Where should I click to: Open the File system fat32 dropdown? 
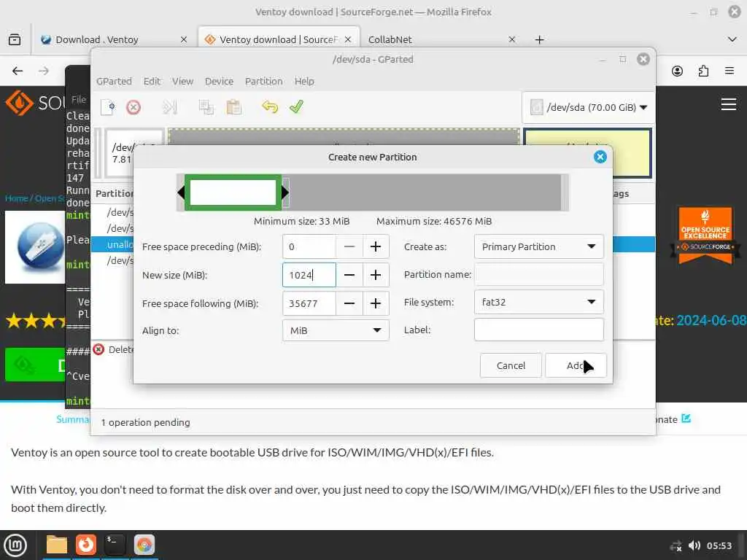[x=539, y=302]
